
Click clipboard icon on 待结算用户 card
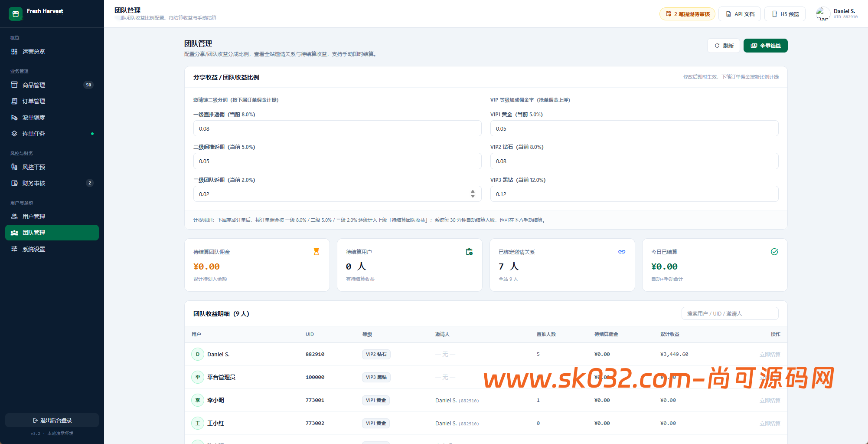point(469,252)
